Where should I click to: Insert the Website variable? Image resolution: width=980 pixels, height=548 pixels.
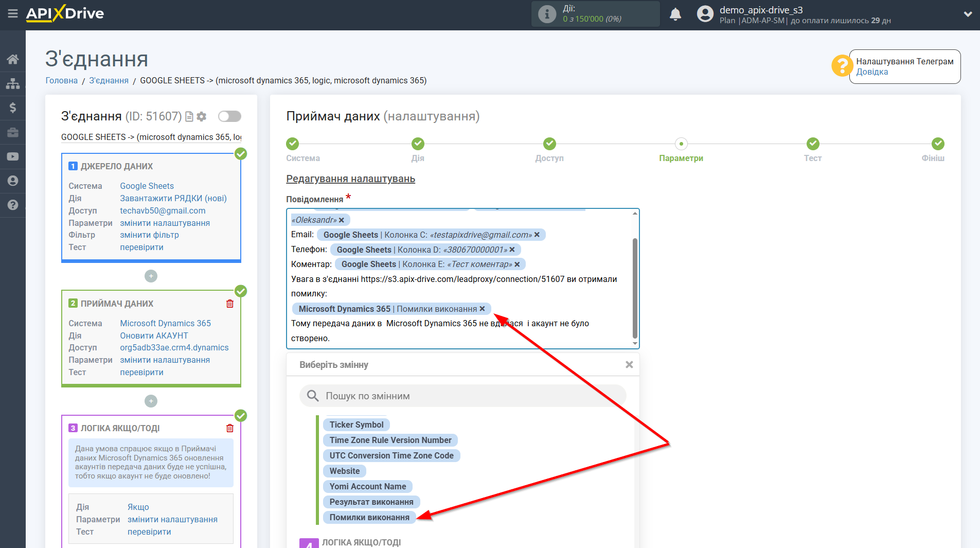(345, 471)
